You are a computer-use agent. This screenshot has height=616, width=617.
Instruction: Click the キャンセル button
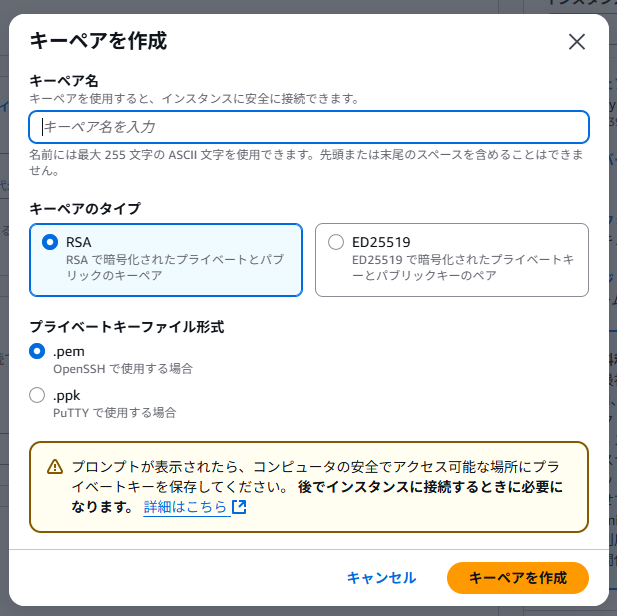coord(381,578)
